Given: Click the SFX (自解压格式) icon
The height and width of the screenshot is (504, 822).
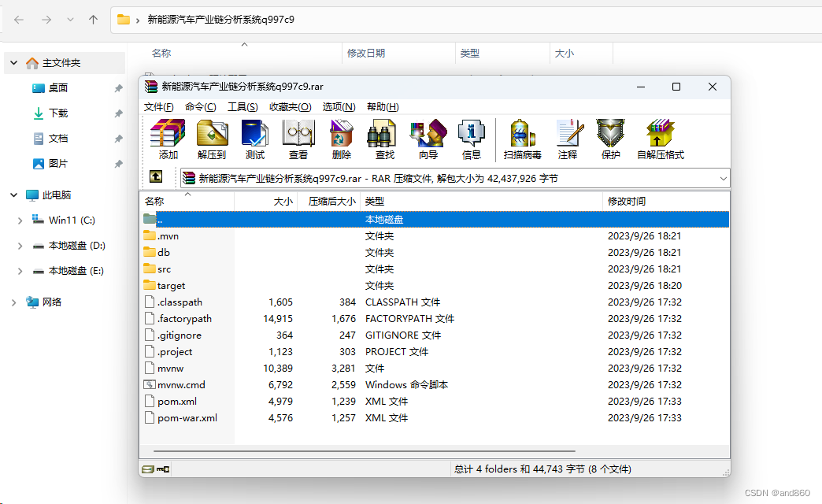Looking at the screenshot, I should tap(661, 139).
